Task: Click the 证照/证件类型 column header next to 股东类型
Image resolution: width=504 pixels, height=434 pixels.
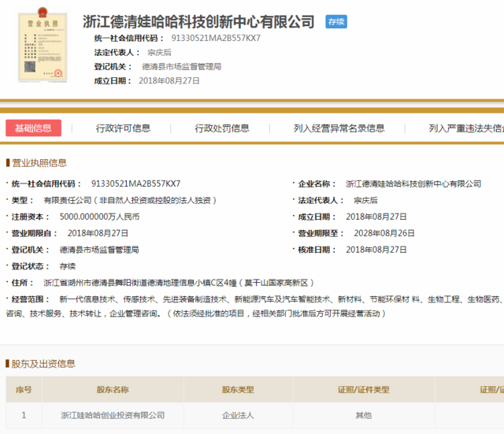Action: (x=363, y=390)
